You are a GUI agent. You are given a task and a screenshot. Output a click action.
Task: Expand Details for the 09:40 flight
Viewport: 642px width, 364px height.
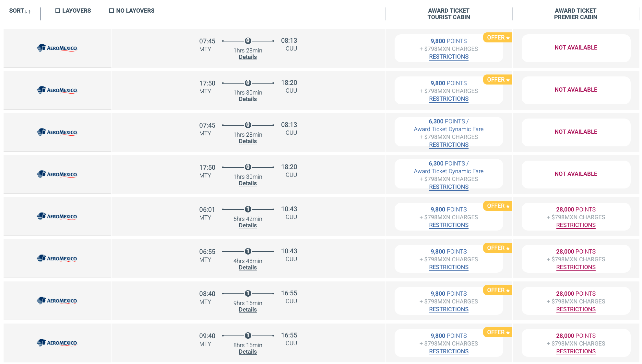(248, 352)
